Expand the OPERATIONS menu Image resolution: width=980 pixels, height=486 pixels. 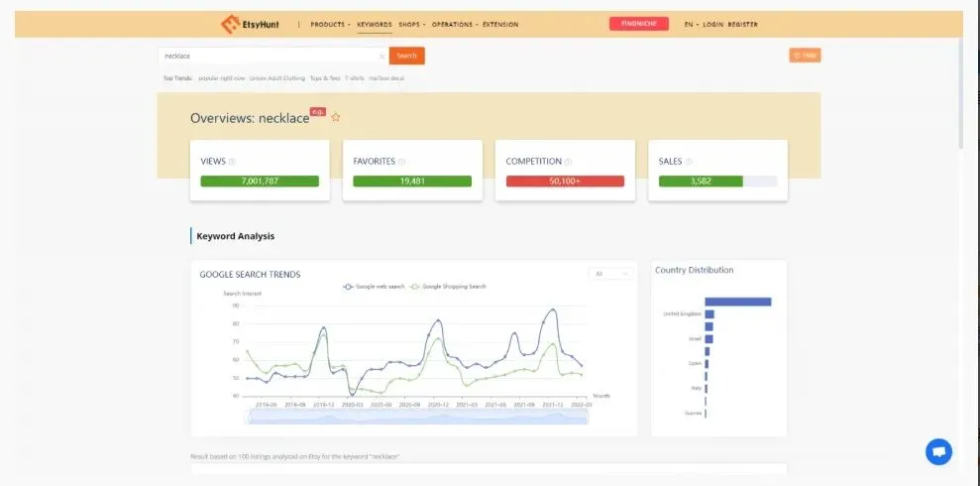tap(455, 25)
